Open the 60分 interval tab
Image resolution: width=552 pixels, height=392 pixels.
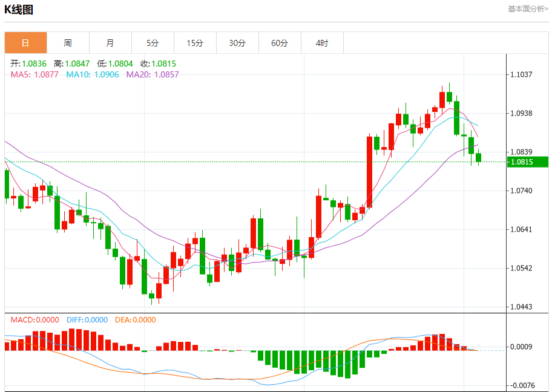pos(280,43)
